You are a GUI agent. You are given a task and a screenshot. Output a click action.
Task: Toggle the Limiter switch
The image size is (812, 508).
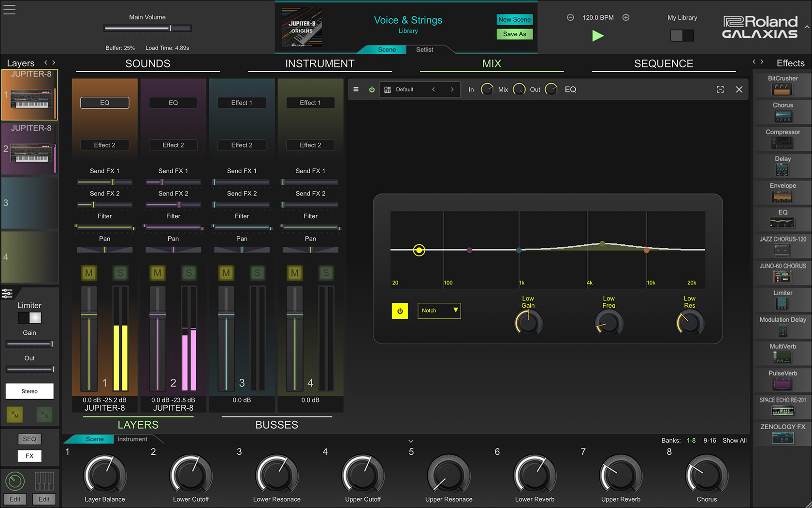[29, 317]
